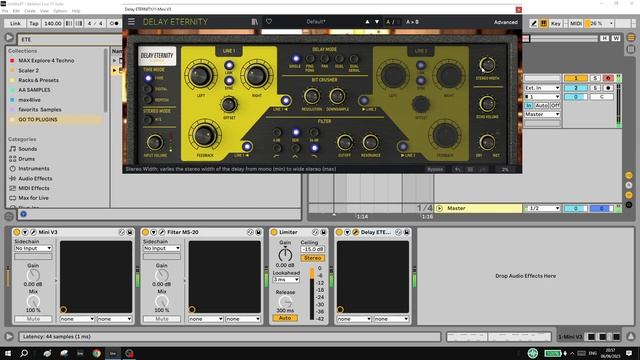This screenshot has width=640, height=360.
Task: Select Ping Pong delay mode
Action: [x=310, y=59]
